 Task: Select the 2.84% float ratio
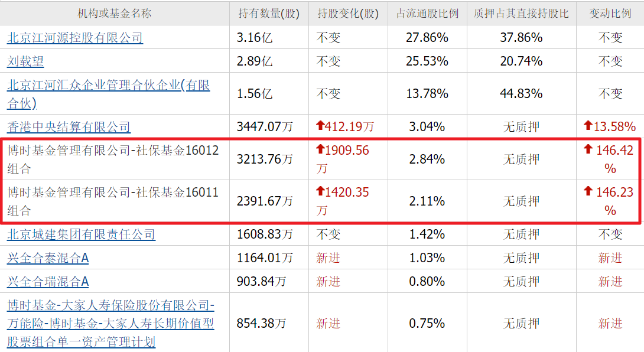[427, 159]
